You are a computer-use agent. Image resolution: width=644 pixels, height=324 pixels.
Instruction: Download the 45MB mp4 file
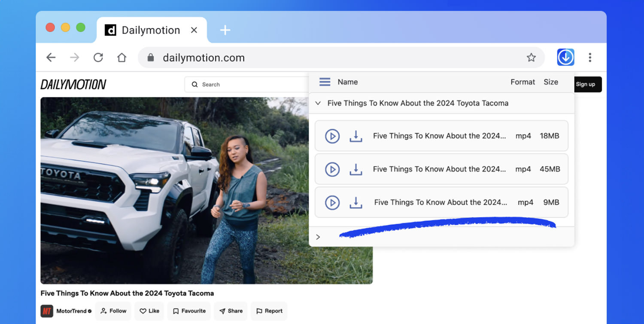click(x=356, y=169)
